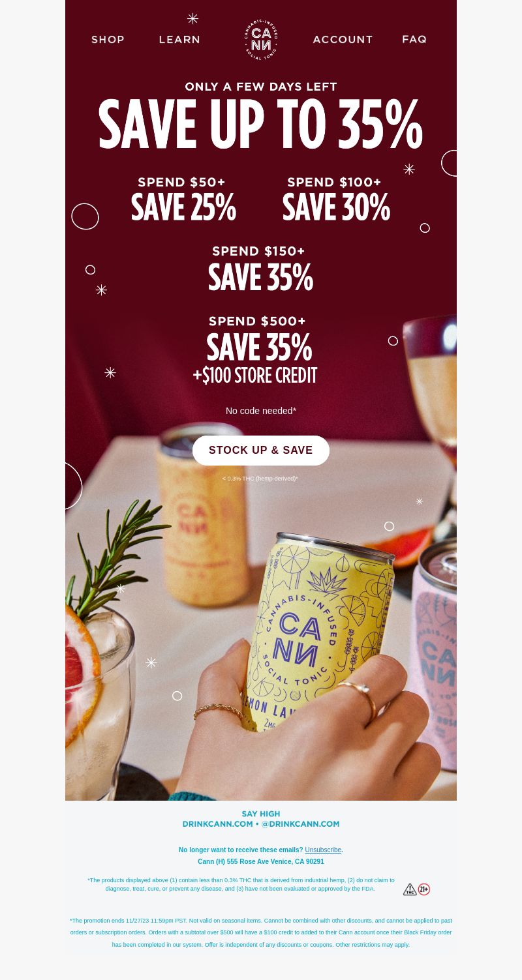Screen dimensions: 522x980
Task: Open the SHOP menu link
Action: click(108, 39)
